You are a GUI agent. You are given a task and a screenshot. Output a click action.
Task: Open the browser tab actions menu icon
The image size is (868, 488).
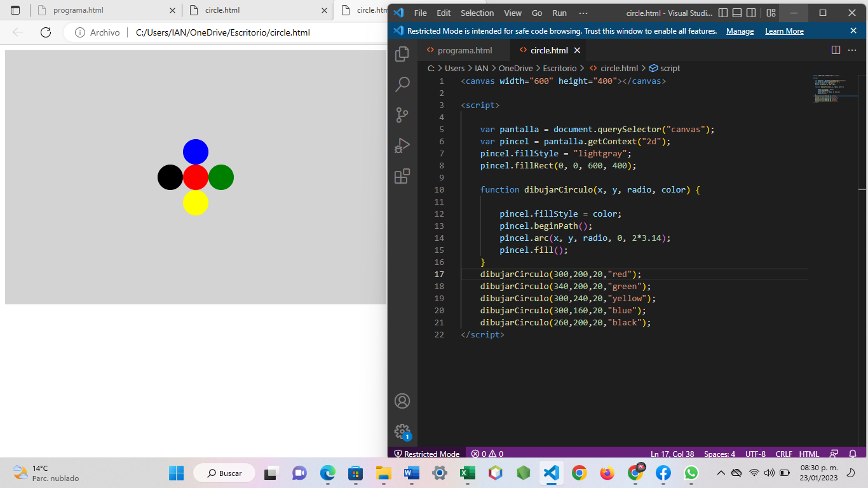[15, 10]
